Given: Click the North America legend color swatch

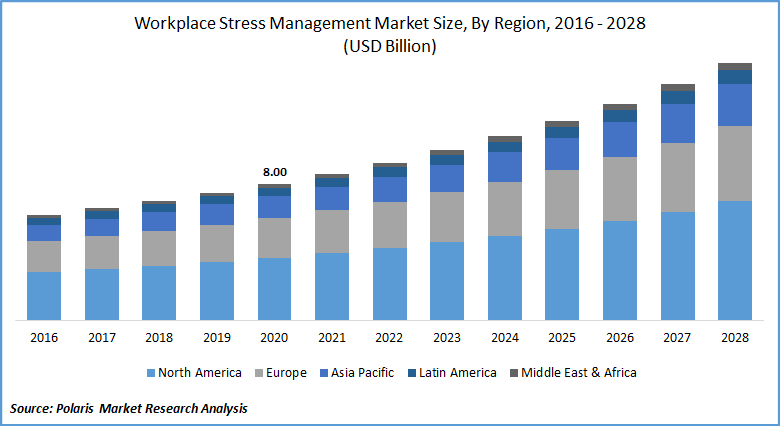Looking at the screenshot, I should click(x=151, y=373).
